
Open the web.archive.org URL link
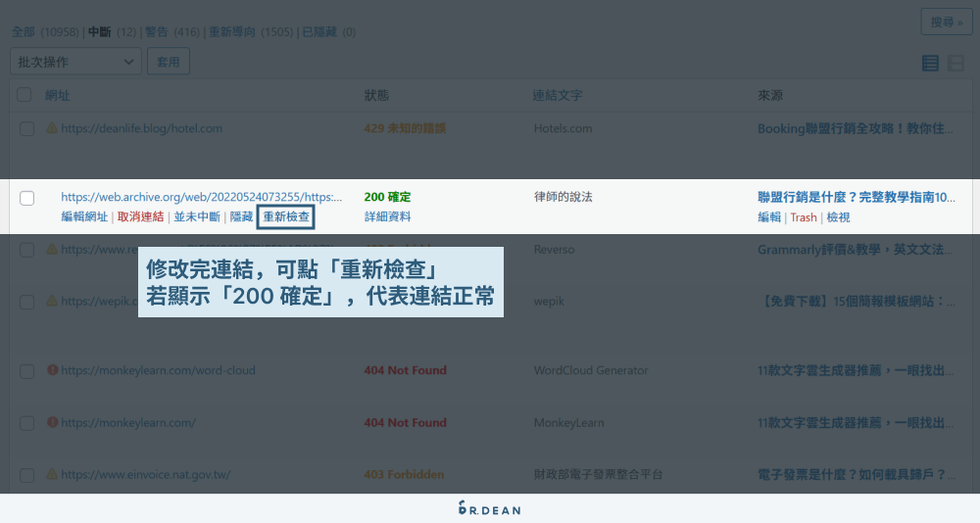tap(201, 197)
